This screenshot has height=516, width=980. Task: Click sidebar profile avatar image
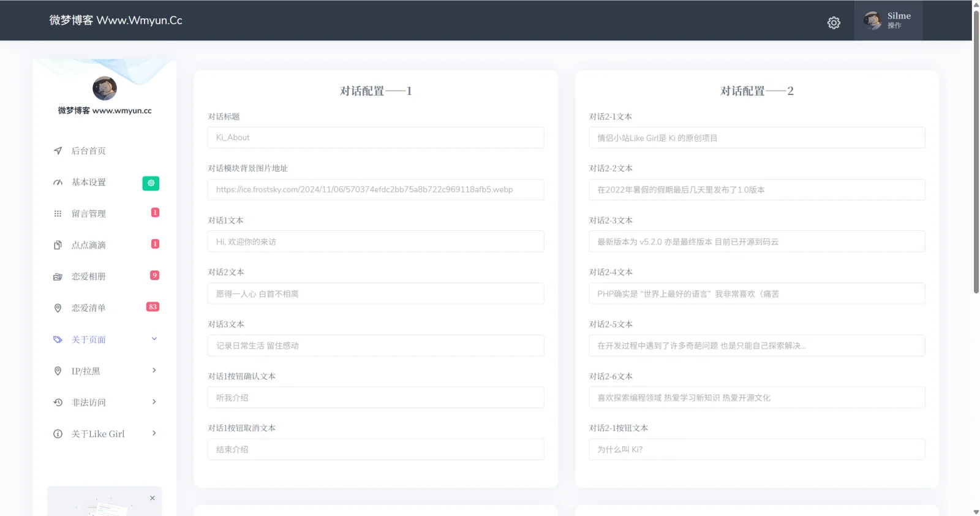point(105,88)
